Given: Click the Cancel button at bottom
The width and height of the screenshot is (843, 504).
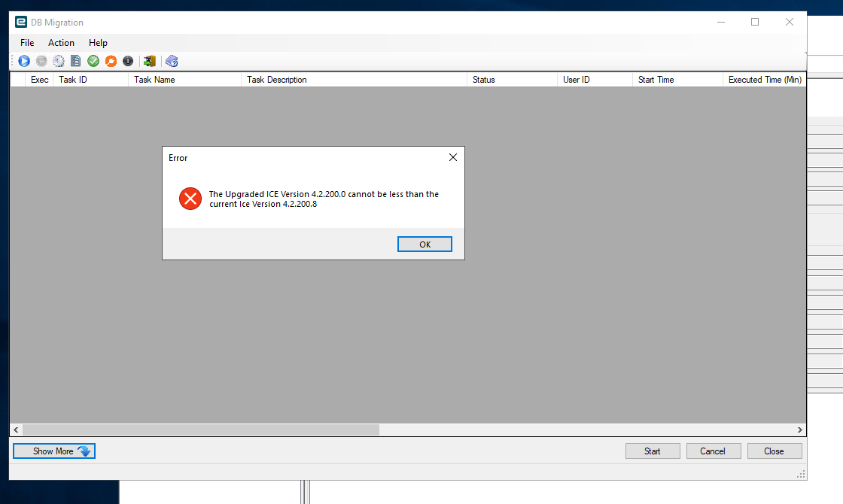Looking at the screenshot, I should tap(714, 451).
